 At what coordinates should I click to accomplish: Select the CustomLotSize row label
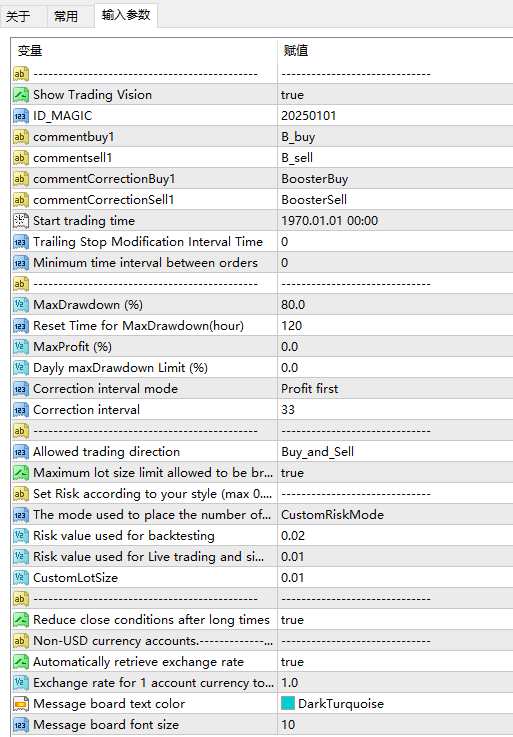click(75, 578)
